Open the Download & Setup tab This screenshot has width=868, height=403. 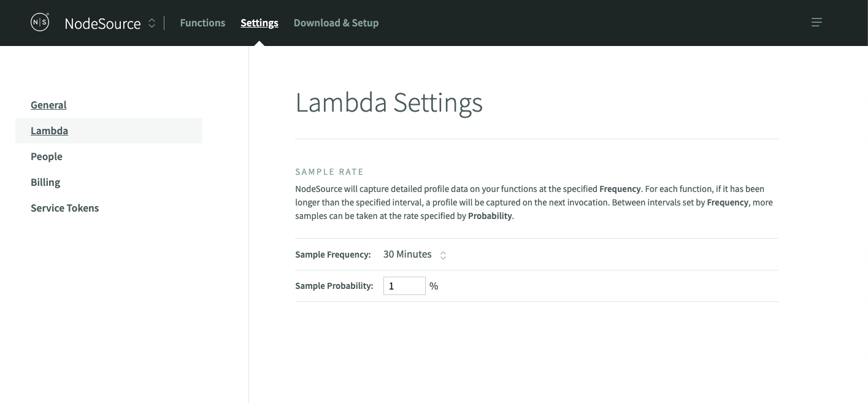[336, 23]
